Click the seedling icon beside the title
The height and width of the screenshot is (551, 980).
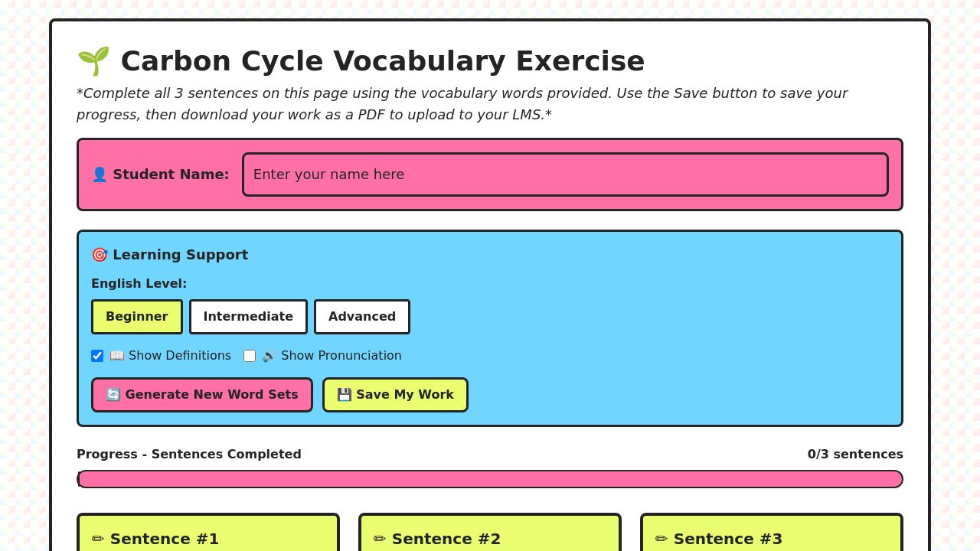point(93,61)
